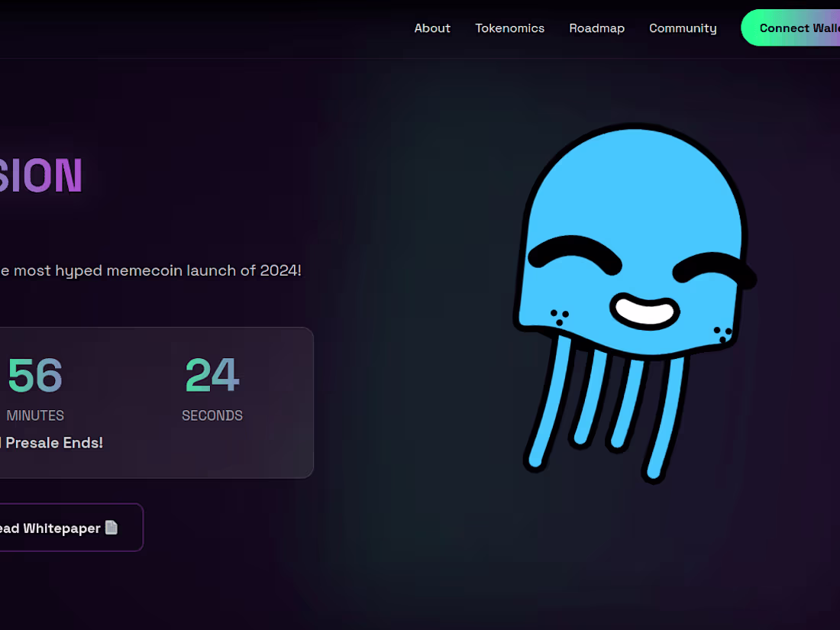This screenshot has width=840, height=630.
Task: Navigate to the Roadmap section
Action: (x=597, y=27)
